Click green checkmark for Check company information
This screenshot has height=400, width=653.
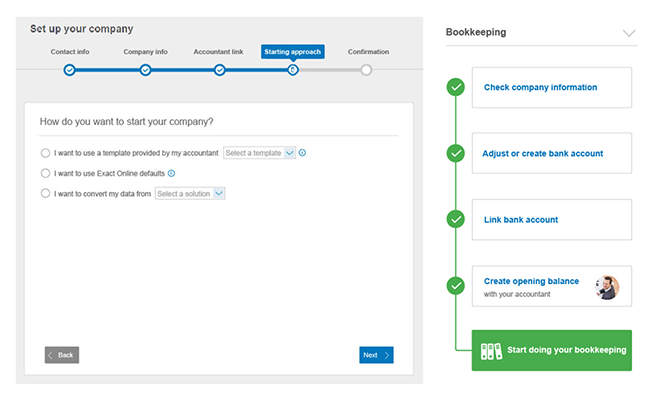[456, 87]
